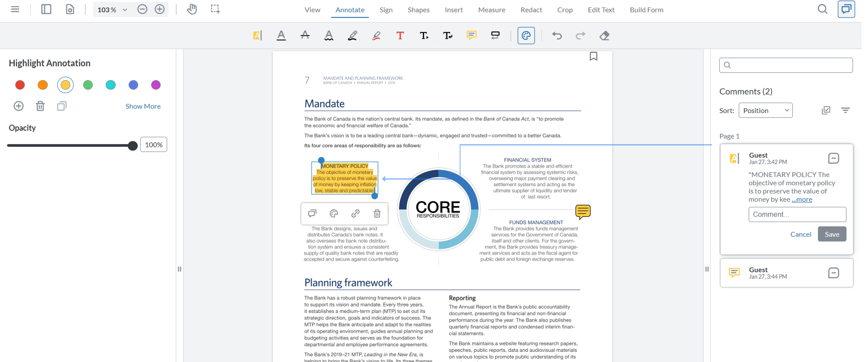
Task: Switch to the Measure tab
Action: pos(492,10)
